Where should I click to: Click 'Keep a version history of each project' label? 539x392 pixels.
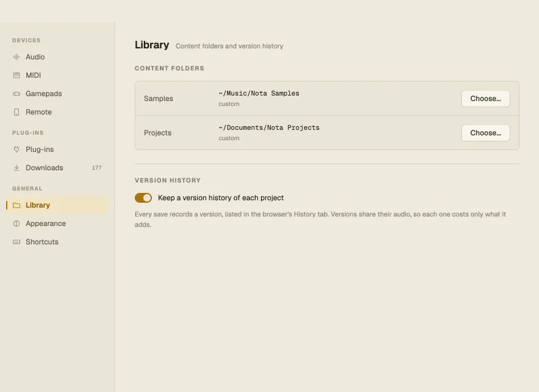[221, 198]
